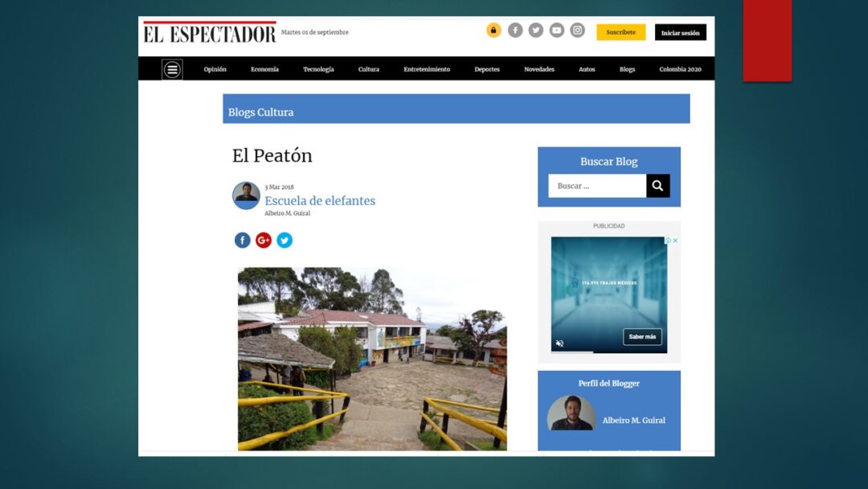Click the Buscar blog search field
Screen dimensions: 868x489
[597, 186]
